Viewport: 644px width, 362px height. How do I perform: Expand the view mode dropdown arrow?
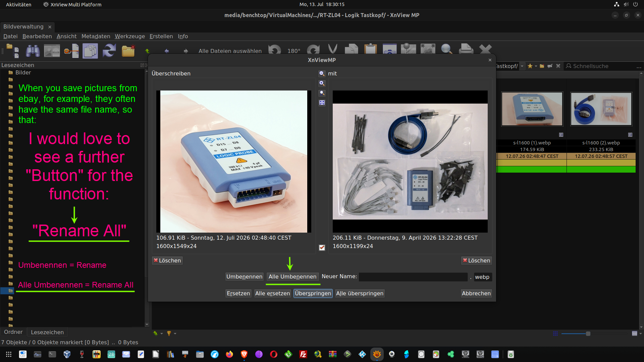641,334
